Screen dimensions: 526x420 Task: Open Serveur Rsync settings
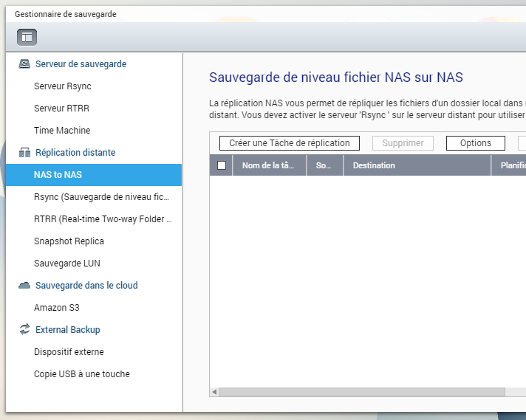pyautogui.click(x=63, y=86)
